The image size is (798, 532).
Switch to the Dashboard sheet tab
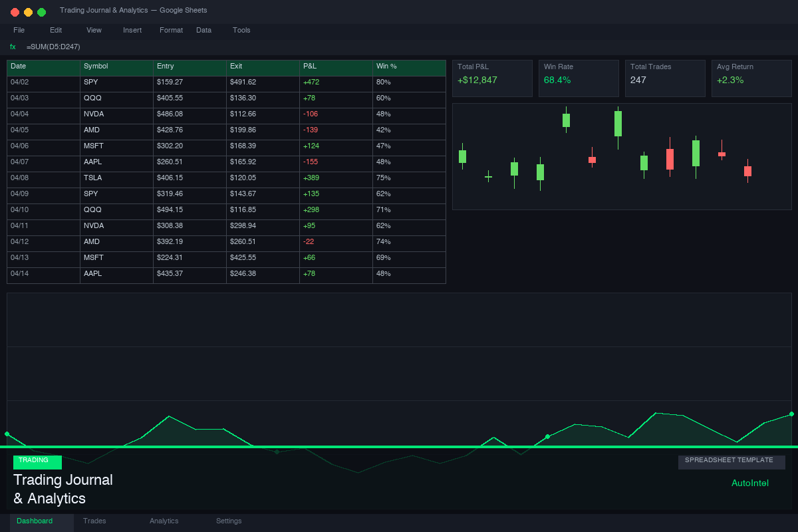pyautogui.click(x=41, y=521)
